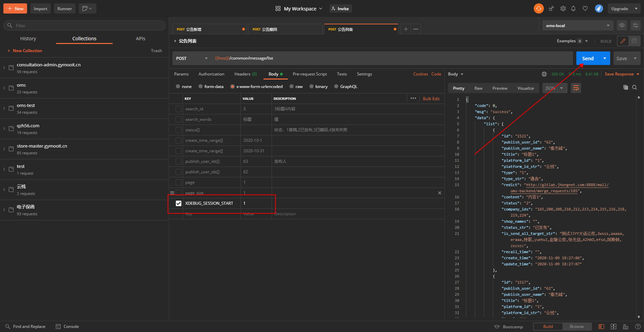The width and height of the screenshot is (644, 332).
Task: Send the request
Action: [588, 58]
